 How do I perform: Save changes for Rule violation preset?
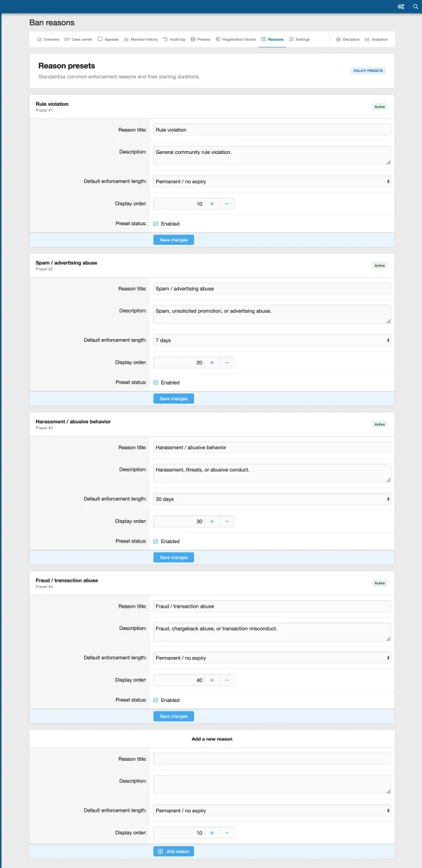pyautogui.click(x=174, y=239)
